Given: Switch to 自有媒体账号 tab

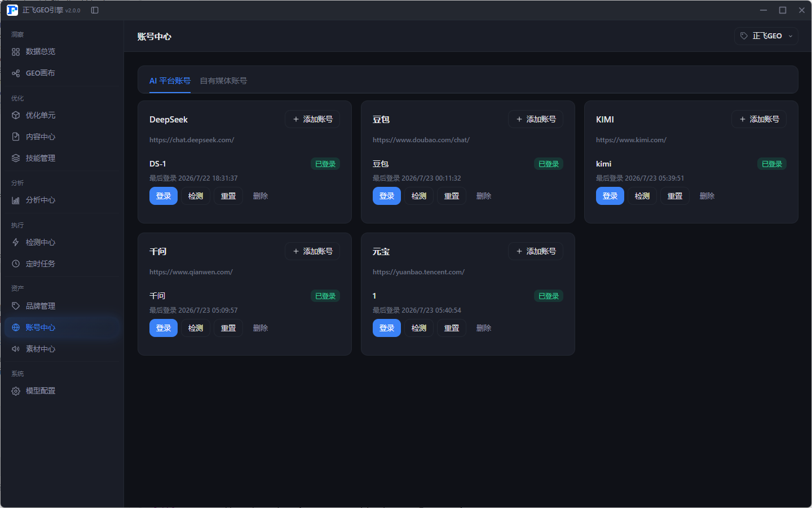Looking at the screenshot, I should tap(223, 81).
